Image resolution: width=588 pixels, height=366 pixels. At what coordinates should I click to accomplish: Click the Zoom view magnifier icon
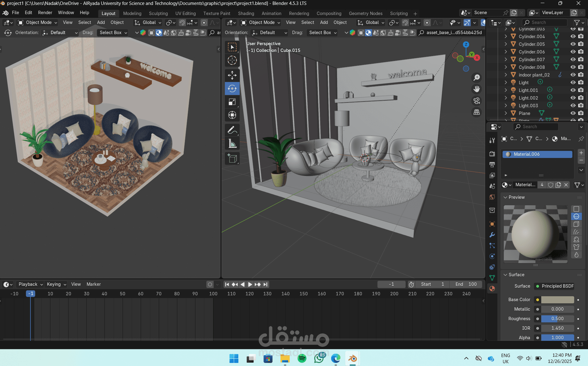point(476,78)
